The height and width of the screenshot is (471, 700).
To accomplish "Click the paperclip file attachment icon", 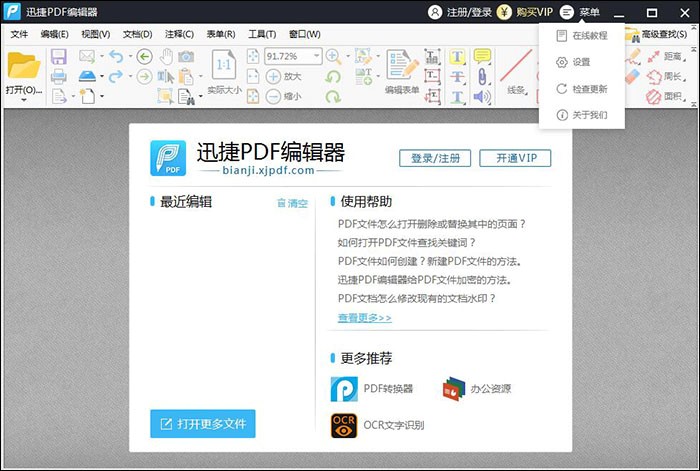I will (x=482, y=77).
